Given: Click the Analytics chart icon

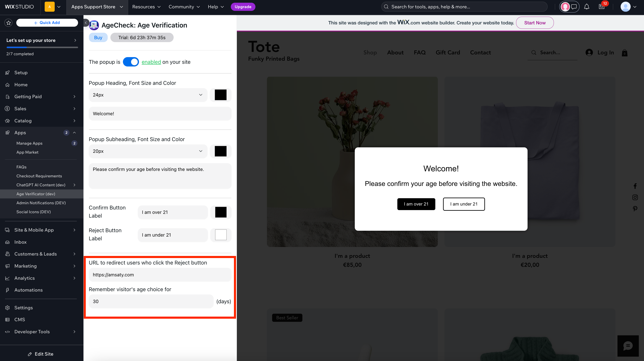Looking at the screenshot, I should pos(8,278).
